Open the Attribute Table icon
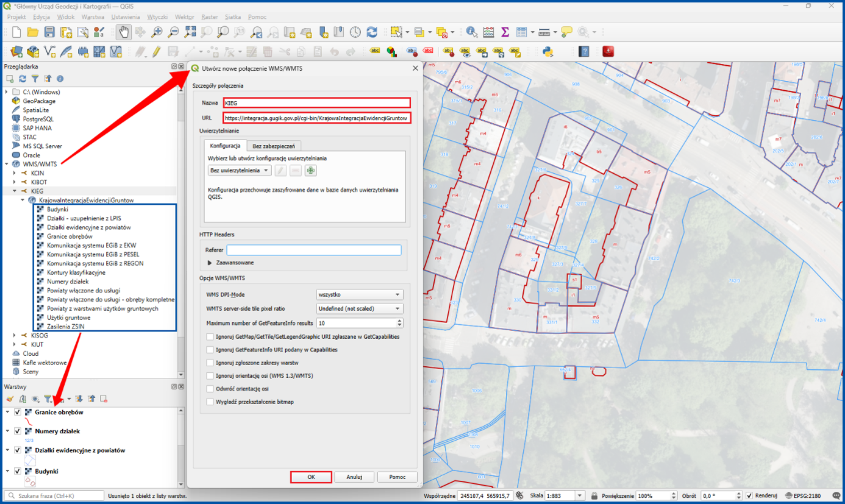Viewport: 845px width, 504px height. (521, 32)
